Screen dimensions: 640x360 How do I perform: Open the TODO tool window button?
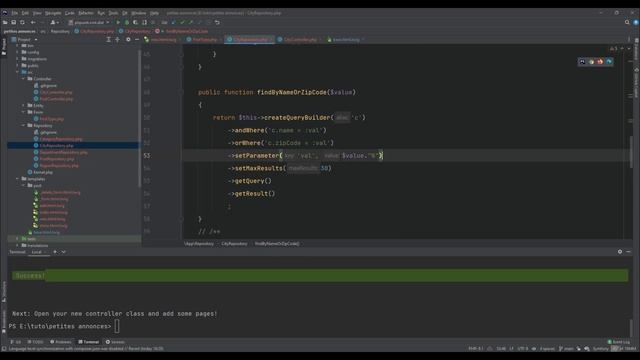tap(35, 342)
